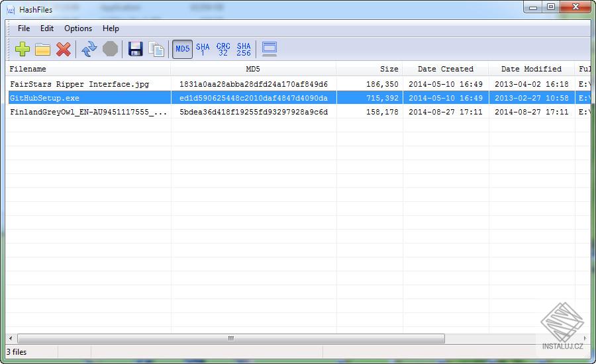Open the Options menu
This screenshot has width=596, height=364.
78,28
